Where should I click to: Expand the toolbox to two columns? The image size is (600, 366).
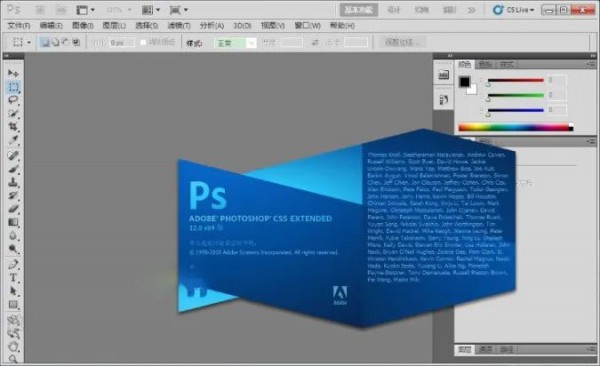[x=6, y=56]
